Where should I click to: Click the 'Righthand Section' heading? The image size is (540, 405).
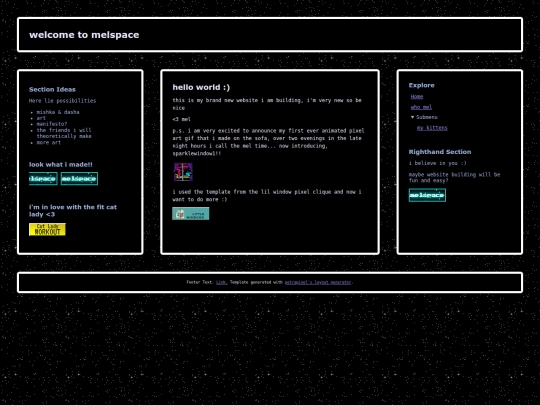(440, 152)
